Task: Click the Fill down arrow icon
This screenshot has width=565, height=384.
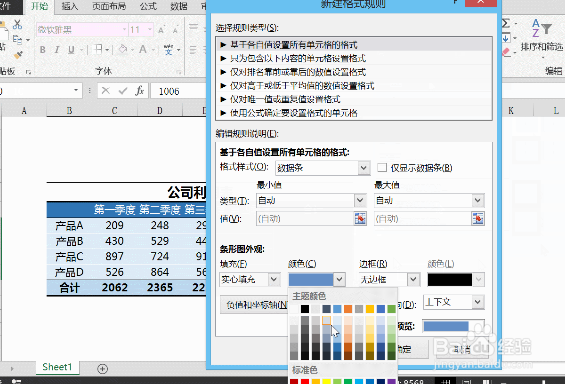Action: click(506, 38)
